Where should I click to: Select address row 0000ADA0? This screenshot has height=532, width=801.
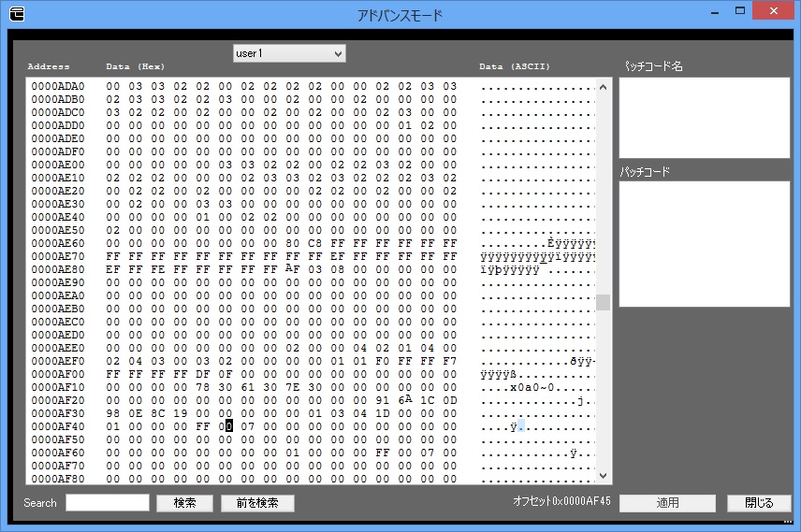pos(58,86)
